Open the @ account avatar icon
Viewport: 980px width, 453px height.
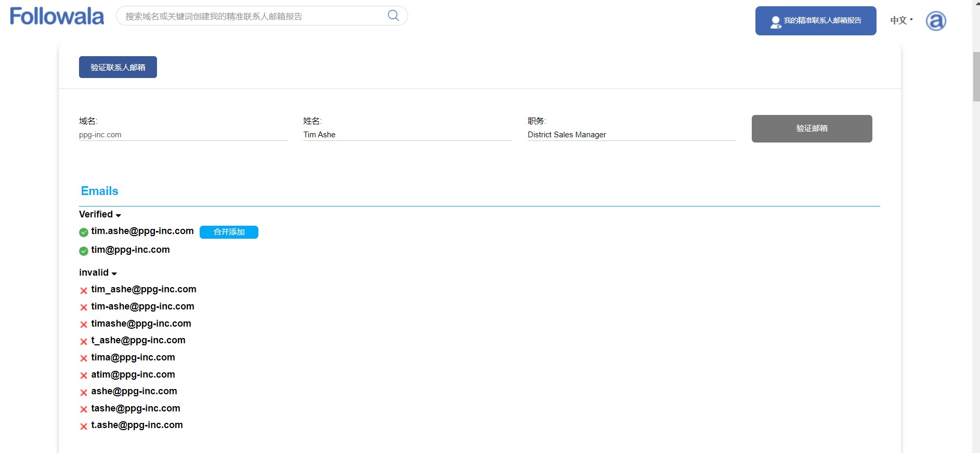[x=936, y=21]
